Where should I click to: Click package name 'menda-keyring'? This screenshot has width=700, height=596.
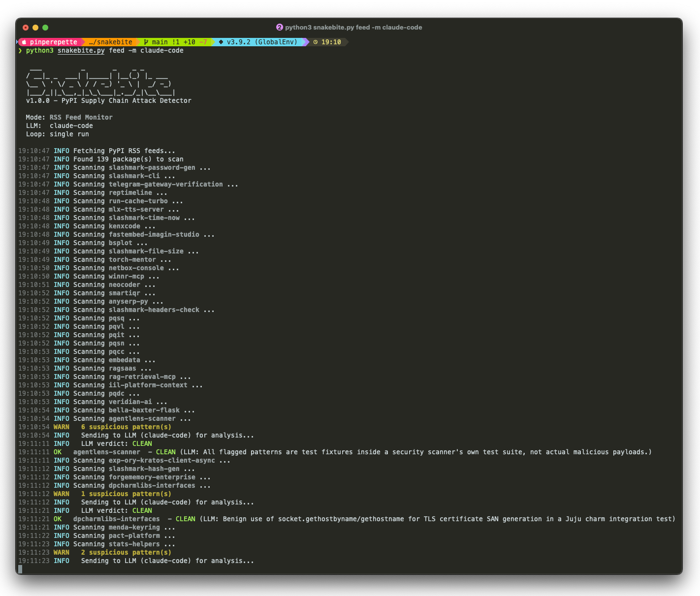(134, 528)
